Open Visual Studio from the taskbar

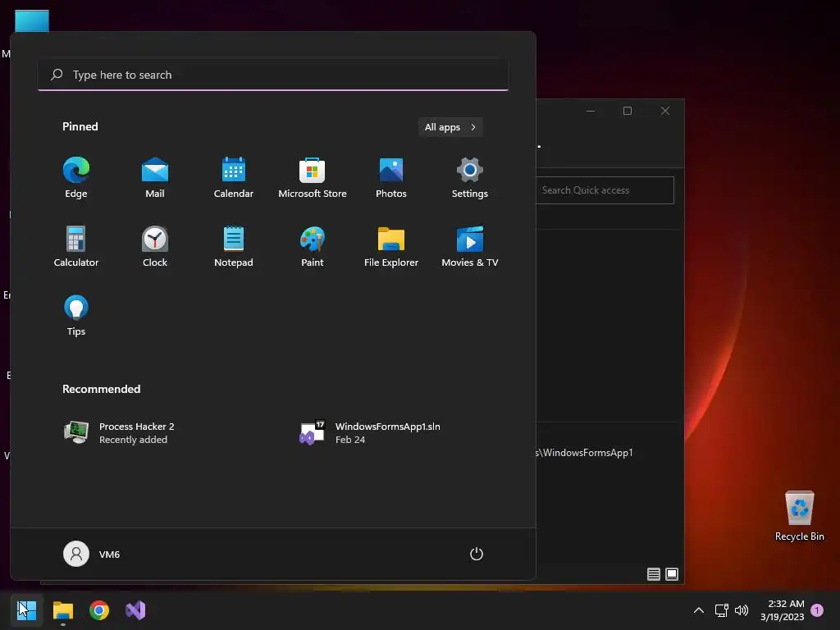(135, 610)
